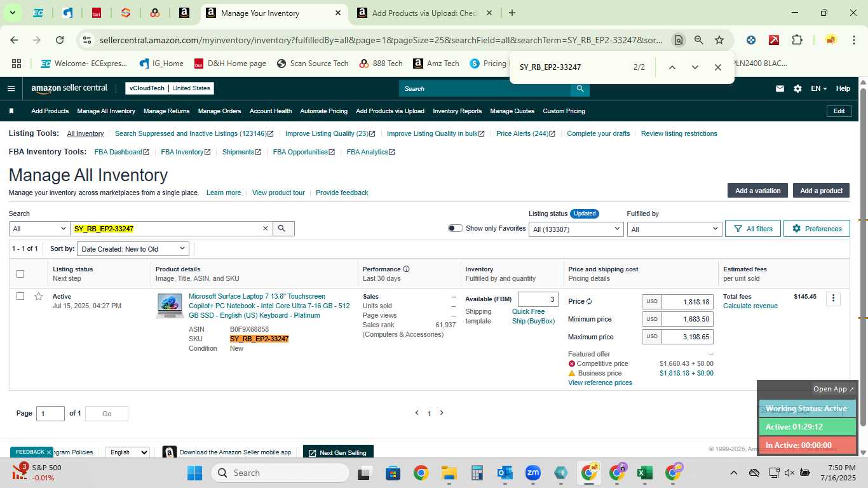This screenshot has width=868, height=488.
Task: Open the mail messages icon
Action: tap(780, 88)
